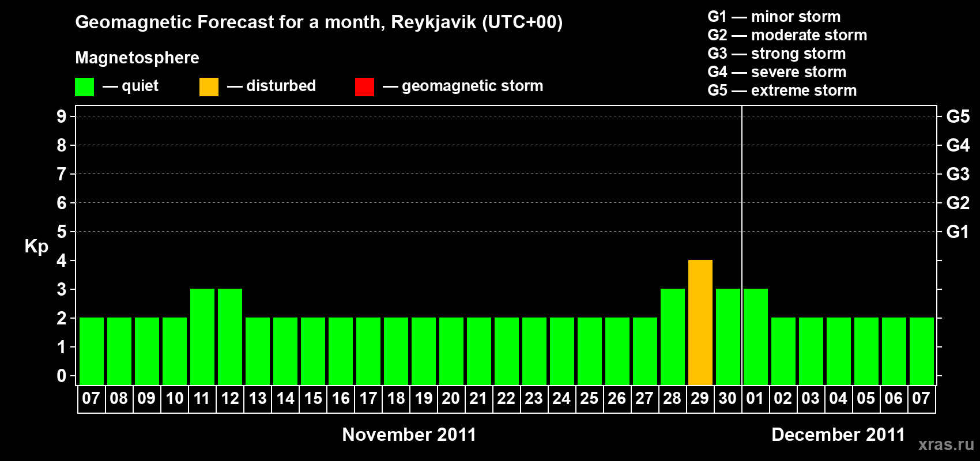The image size is (980, 461).
Task: Click the 'G2 — moderate storm' legend line
Action: 787,35
